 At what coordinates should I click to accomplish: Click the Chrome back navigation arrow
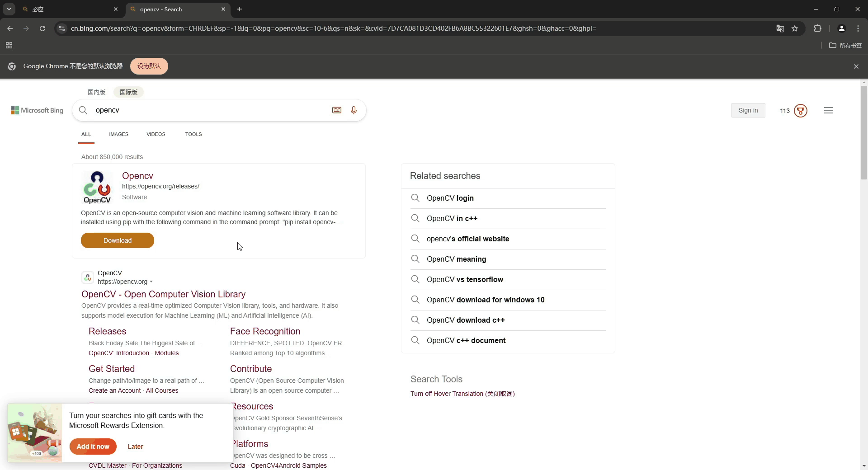(x=10, y=28)
